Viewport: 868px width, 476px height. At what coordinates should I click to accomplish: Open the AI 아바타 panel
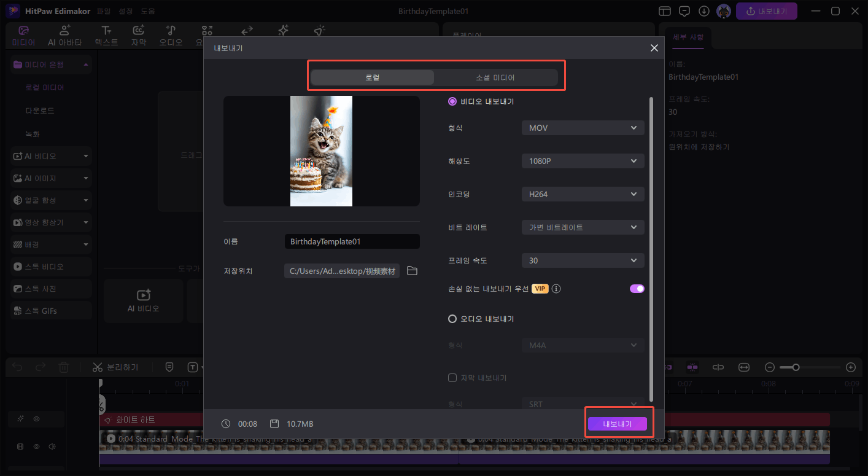pyautogui.click(x=64, y=34)
